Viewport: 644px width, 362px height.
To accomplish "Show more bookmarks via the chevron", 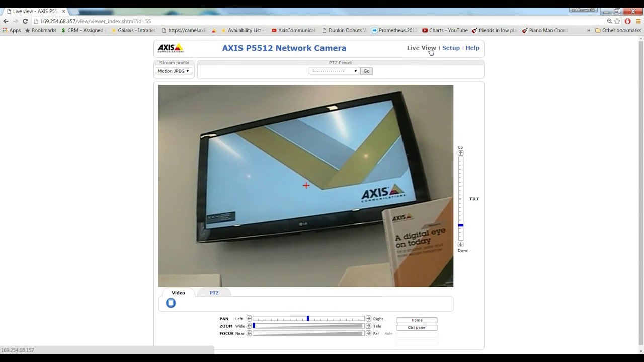I will click(588, 30).
